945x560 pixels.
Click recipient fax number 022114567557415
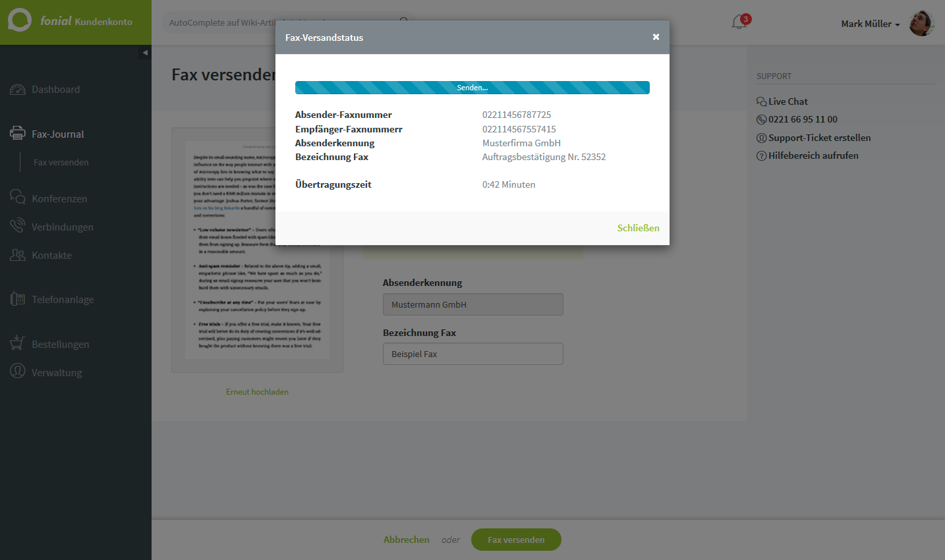click(519, 129)
